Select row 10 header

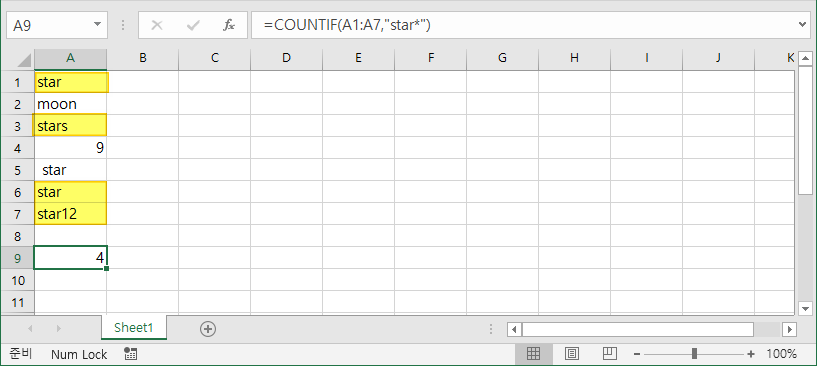[17, 280]
